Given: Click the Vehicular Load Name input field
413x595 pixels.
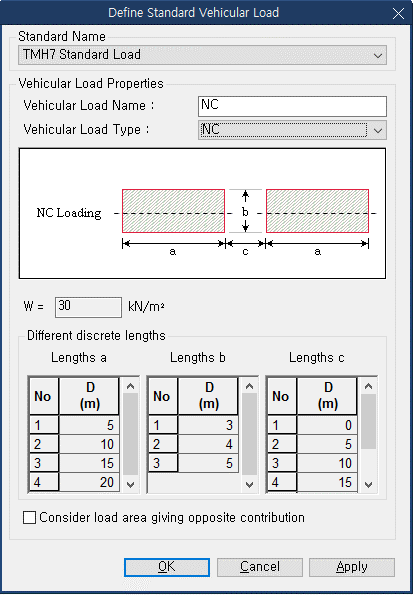Looking at the screenshot, I should point(292,106).
